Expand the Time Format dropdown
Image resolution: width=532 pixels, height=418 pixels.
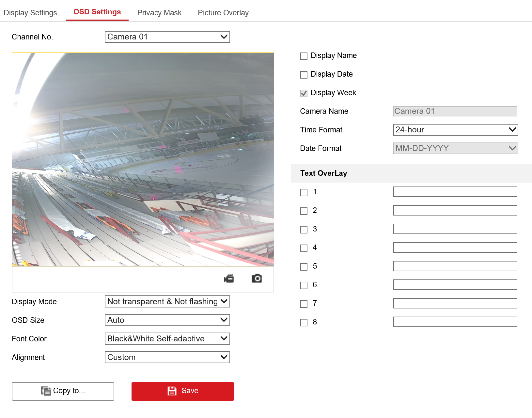click(x=455, y=130)
